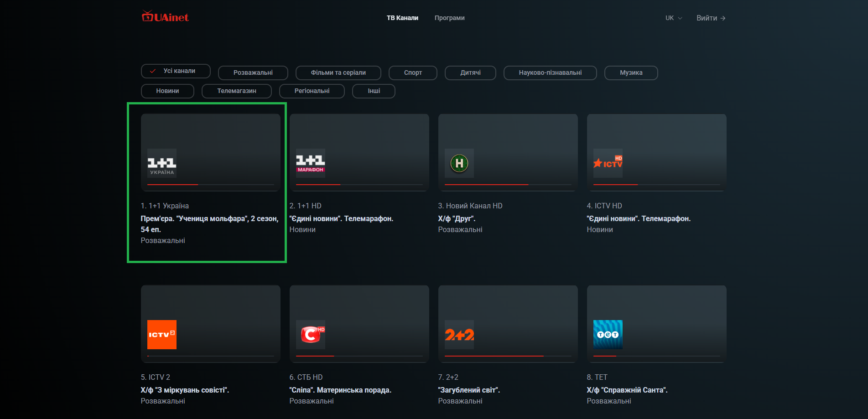This screenshot has height=419, width=868.
Task: Click the ICTV HD star logo
Action: [608, 163]
